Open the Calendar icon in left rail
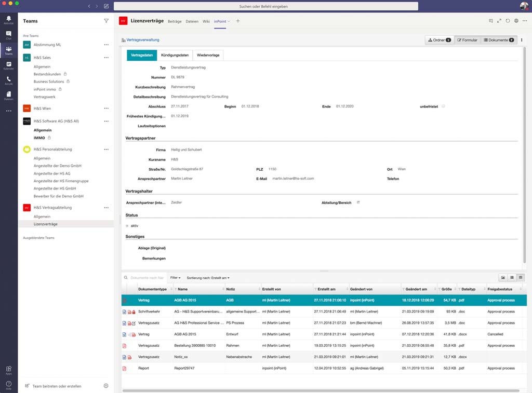This screenshot has height=393, width=532. 8,65
